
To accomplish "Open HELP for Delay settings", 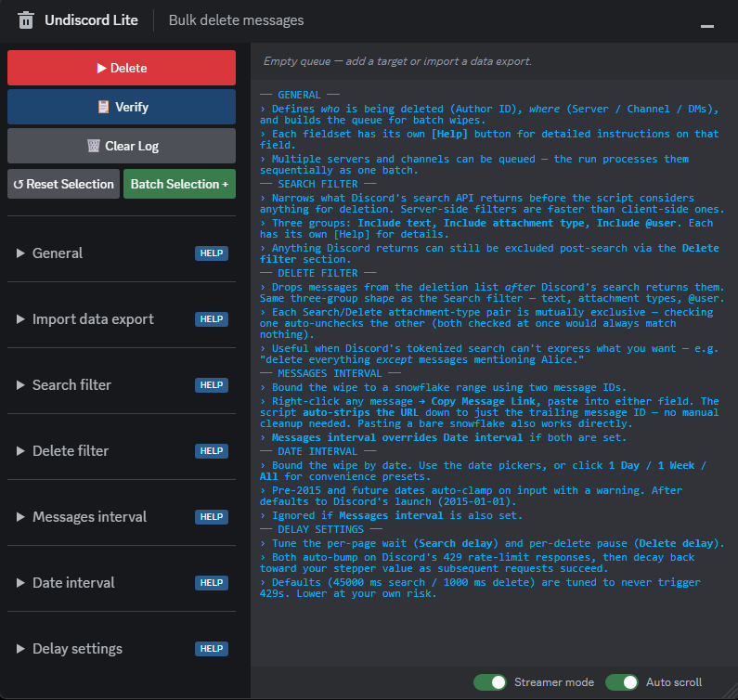I will [x=212, y=649].
